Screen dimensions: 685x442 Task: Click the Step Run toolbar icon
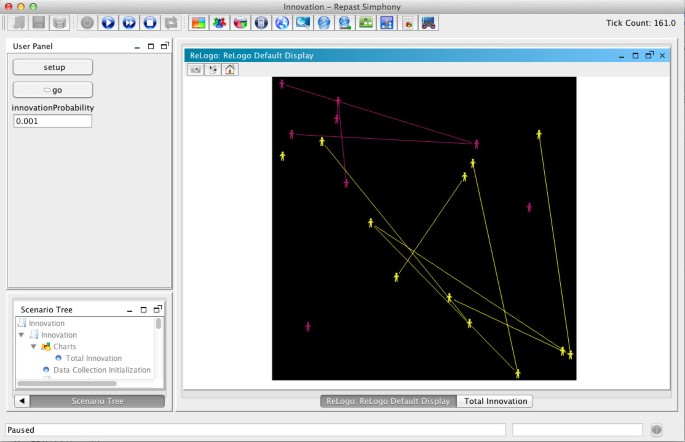tap(129, 22)
